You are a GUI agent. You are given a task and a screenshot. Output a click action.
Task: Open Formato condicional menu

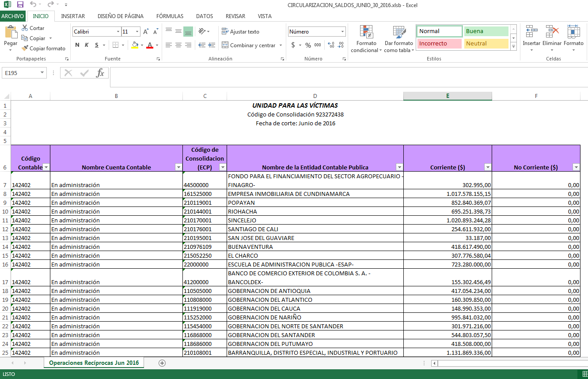366,39
